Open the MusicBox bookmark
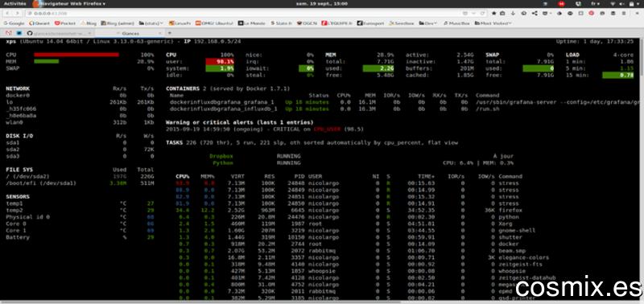The height and width of the screenshot is (304, 644). click(x=457, y=23)
